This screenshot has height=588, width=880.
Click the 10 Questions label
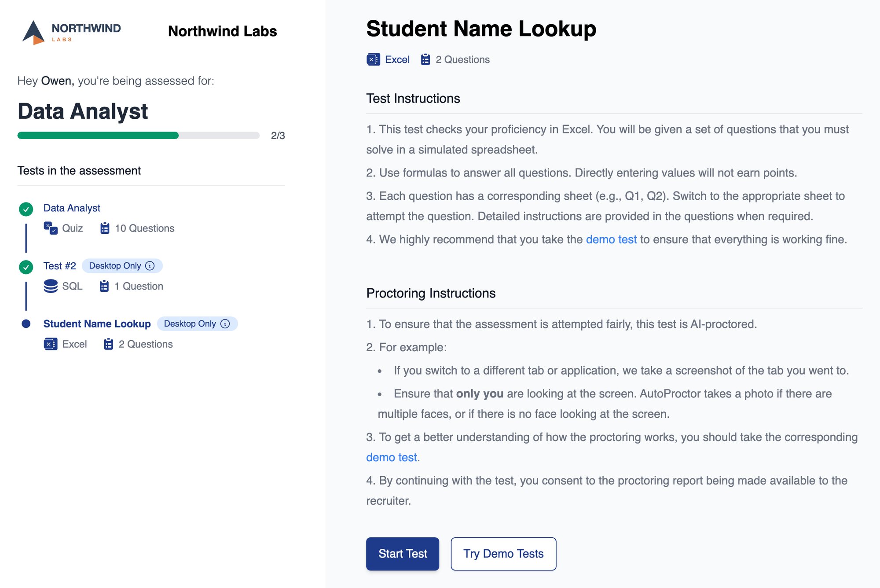145,228
